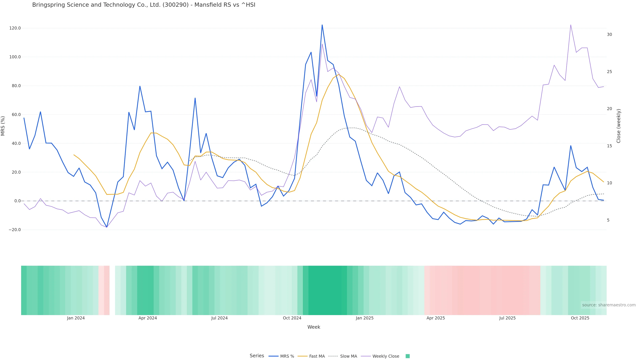Click the Week x-axis title
This screenshot has height=362, width=644.
314,327
